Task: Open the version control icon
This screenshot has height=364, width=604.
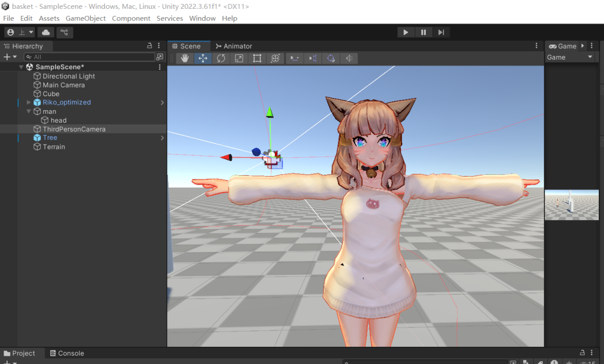Action: pos(65,32)
